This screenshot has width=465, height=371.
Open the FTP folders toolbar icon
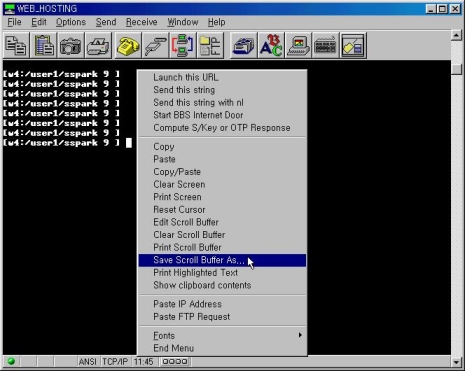tap(210, 45)
